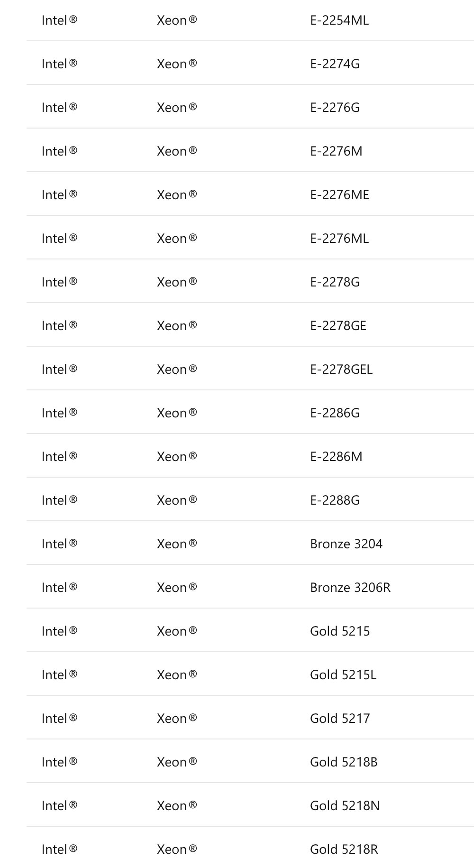The height and width of the screenshot is (868, 474).
Task: Click the E-2276ML model entry
Action: click(x=339, y=239)
